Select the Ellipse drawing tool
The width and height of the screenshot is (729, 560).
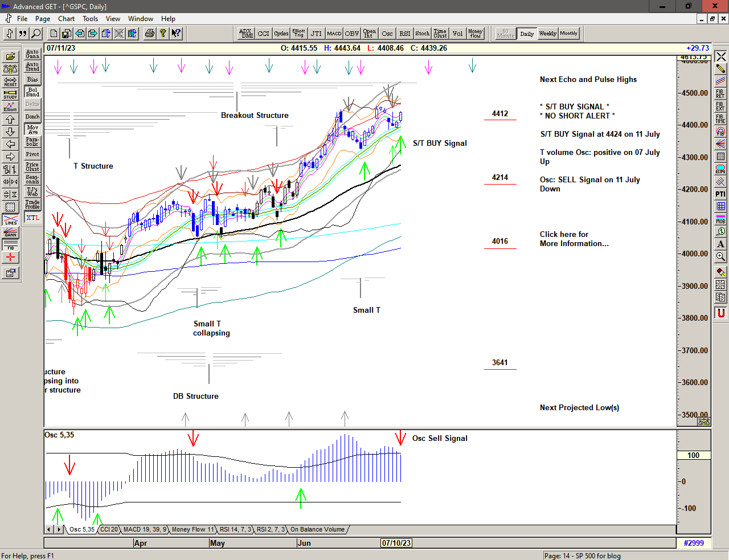(x=720, y=169)
